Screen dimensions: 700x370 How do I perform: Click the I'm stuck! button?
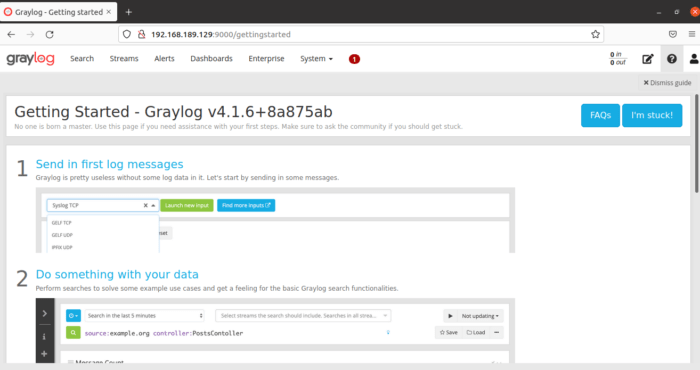pyautogui.click(x=652, y=115)
